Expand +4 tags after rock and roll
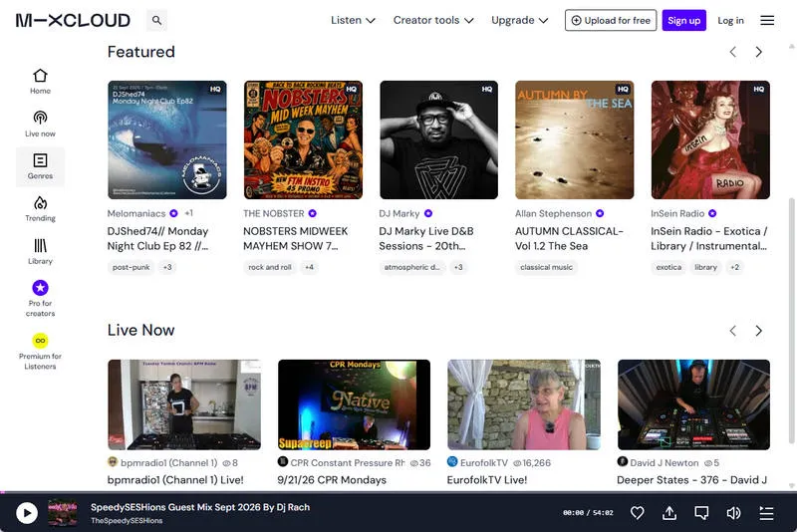The image size is (797, 532). (309, 267)
